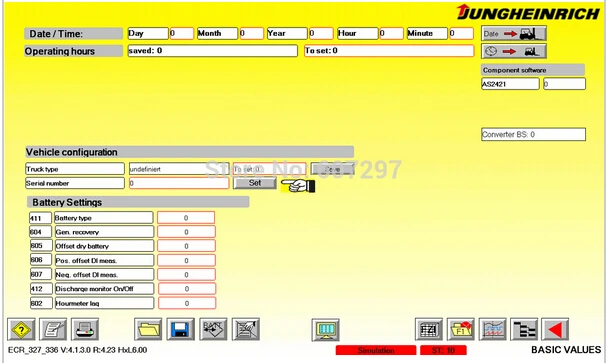Click the 'Discharge monitor On/Off' label
The height and width of the screenshot is (363, 607).
[104, 289]
